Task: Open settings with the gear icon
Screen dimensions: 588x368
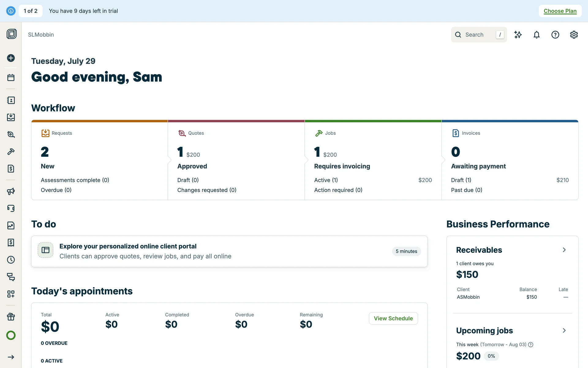Action: coord(574,35)
